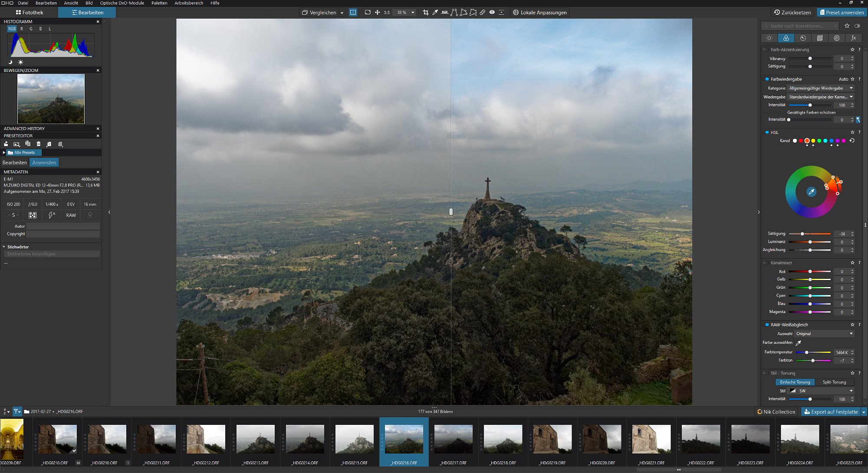Click the Vibrancy slider handle
The width and height of the screenshot is (868, 473).
(810, 59)
